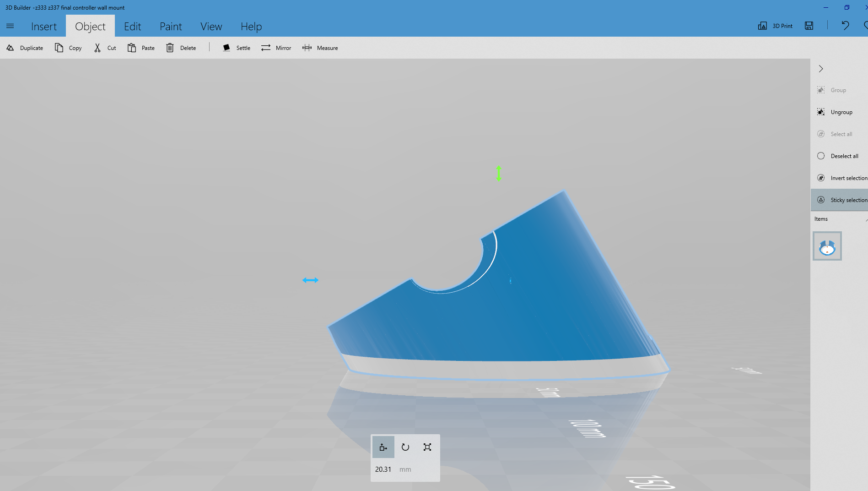This screenshot has width=868, height=491.
Task: Save the model with the floppy icon
Action: (809, 26)
